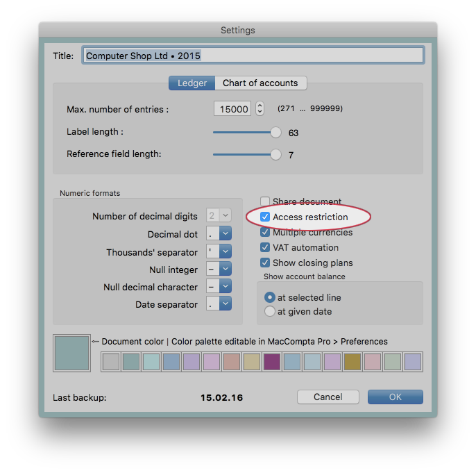Screen dimensions: 476x473
Task: Click the large current document color well
Action: click(x=71, y=353)
